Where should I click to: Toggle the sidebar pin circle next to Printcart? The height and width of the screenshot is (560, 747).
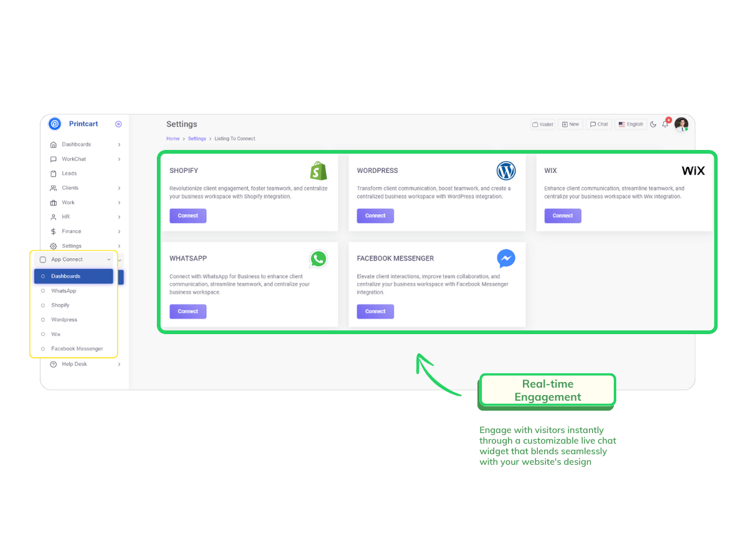[x=118, y=124]
